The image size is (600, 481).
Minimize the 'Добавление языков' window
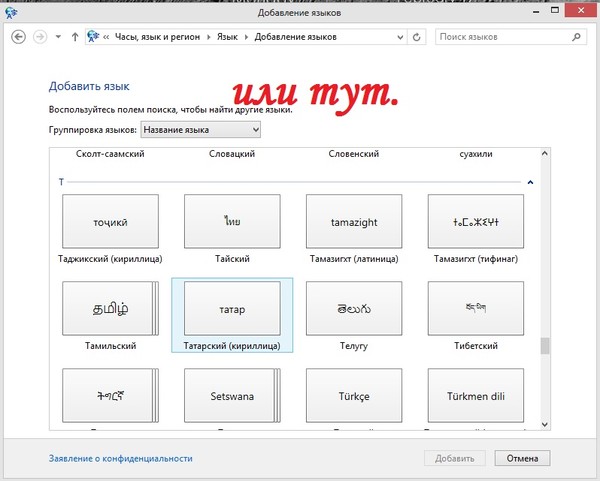coord(536,11)
